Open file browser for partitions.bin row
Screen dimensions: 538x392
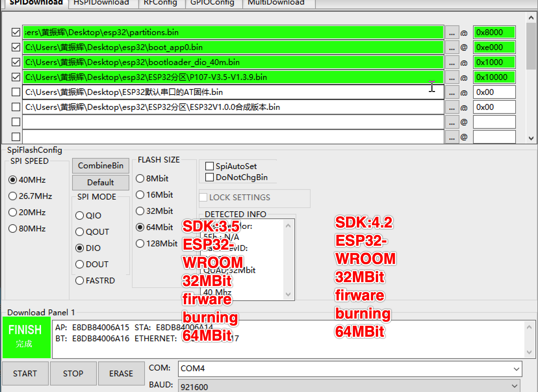(452, 32)
